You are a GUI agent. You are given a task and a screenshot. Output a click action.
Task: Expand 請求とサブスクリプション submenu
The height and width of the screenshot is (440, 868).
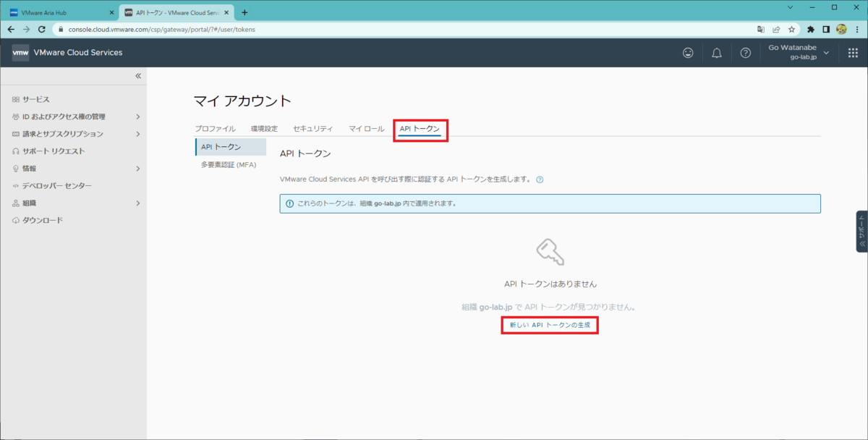[x=137, y=134]
